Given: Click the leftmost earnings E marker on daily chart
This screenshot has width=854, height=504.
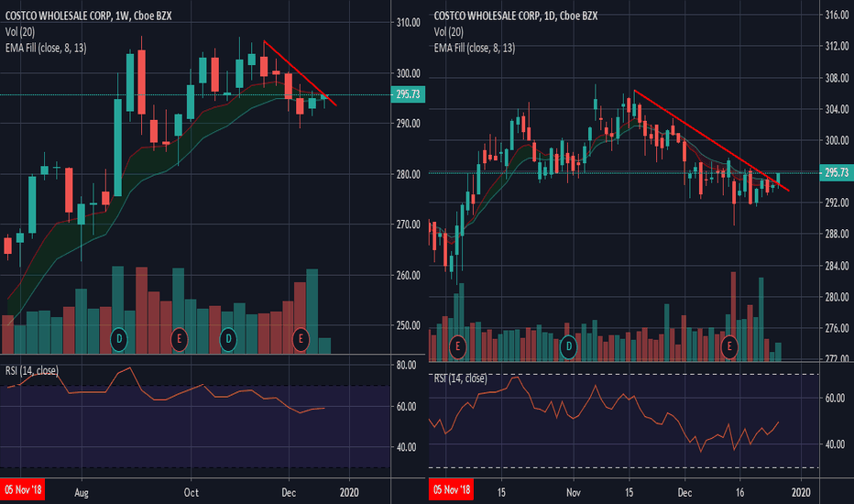Looking at the screenshot, I should (457, 346).
